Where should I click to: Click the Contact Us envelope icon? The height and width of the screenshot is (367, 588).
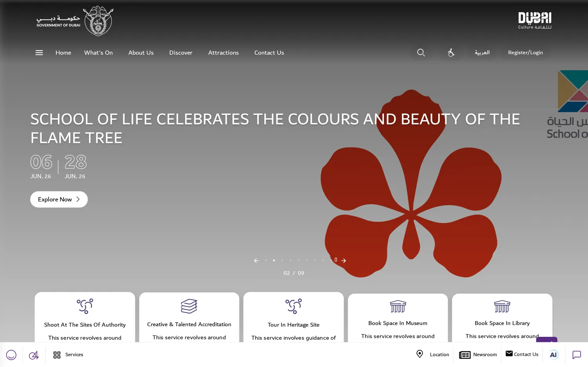pos(509,354)
